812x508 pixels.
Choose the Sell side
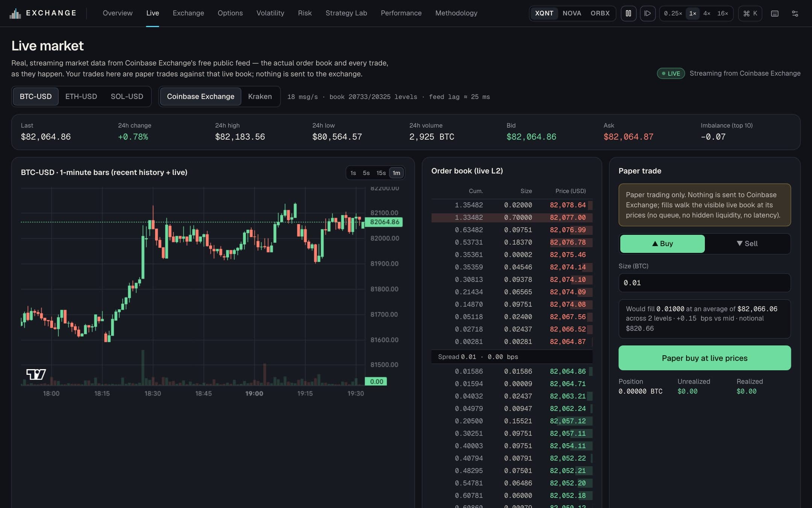click(747, 244)
